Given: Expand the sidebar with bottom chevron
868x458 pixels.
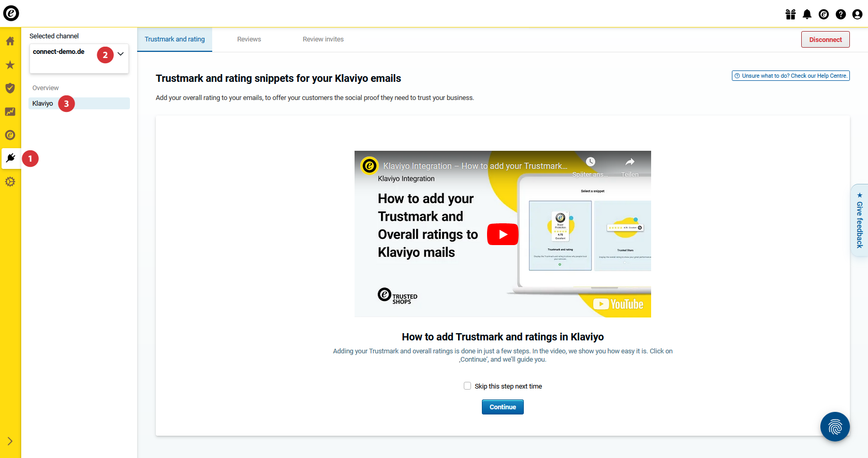Looking at the screenshot, I should (x=10, y=441).
